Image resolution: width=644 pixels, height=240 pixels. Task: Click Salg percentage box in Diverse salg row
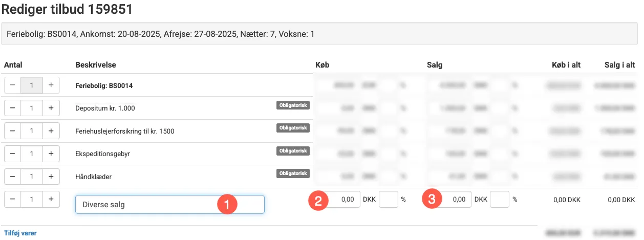point(500,200)
